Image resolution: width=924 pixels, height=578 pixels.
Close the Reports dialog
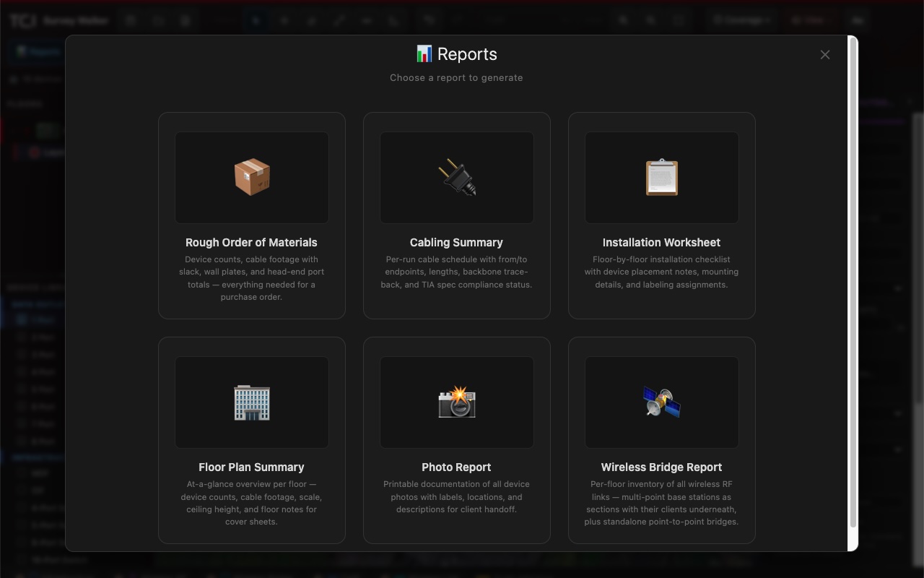[x=825, y=55]
